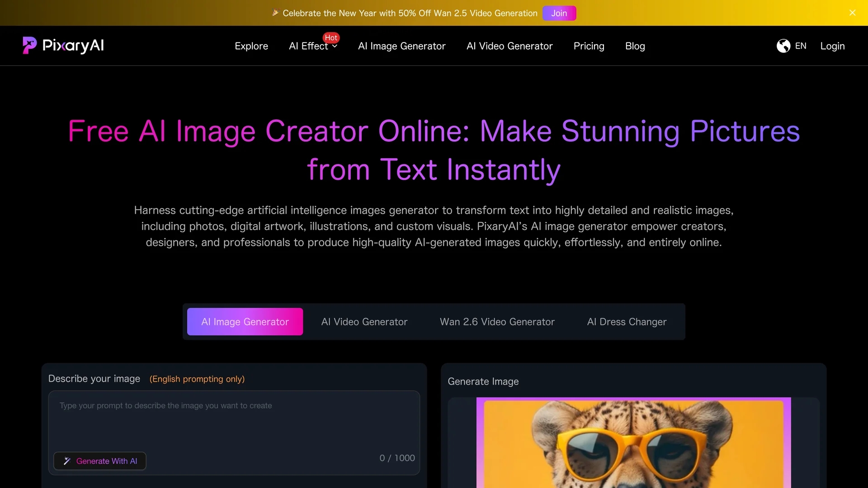Switch to Wan 2.6 Video Generator tab

[x=497, y=322]
